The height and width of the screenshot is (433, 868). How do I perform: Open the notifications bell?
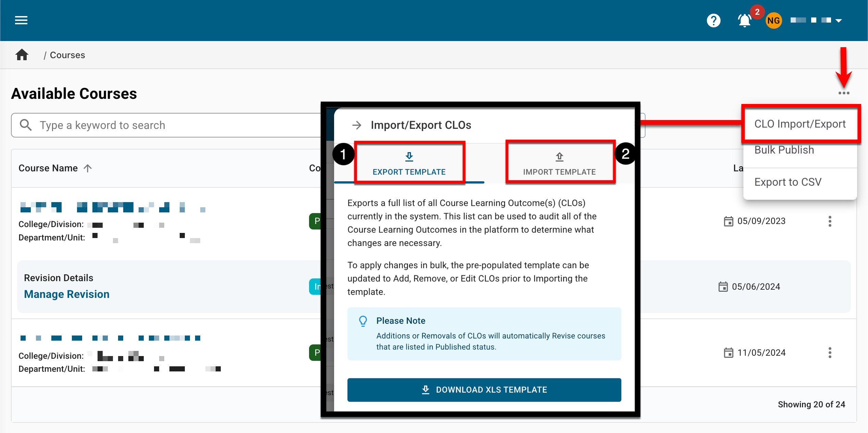(744, 21)
